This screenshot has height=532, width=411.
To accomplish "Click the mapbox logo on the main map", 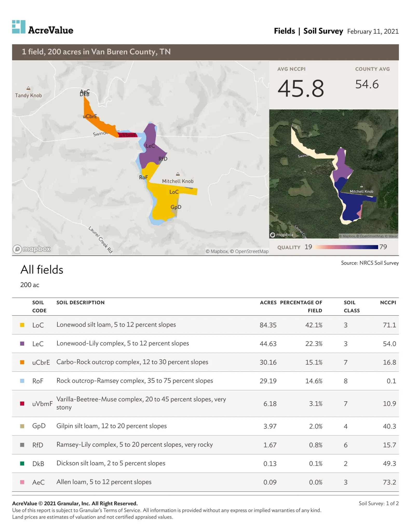I will pyautogui.click(x=31, y=249).
